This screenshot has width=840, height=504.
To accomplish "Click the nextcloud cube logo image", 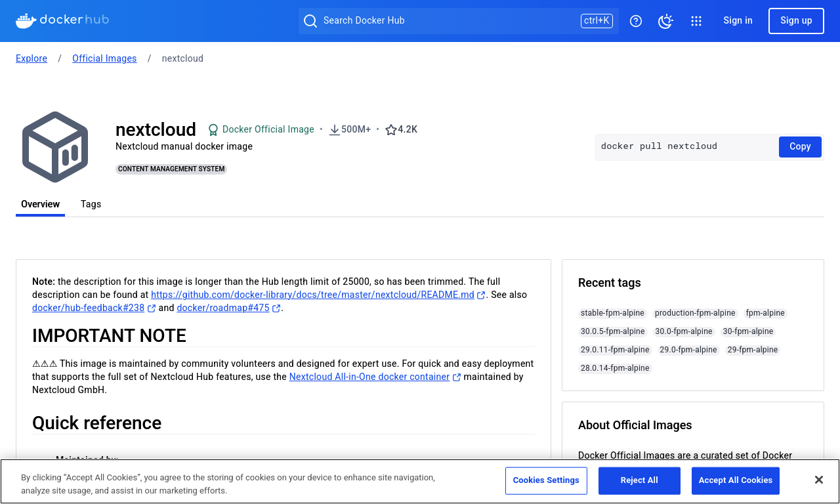I will pyautogui.click(x=55, y=147).
